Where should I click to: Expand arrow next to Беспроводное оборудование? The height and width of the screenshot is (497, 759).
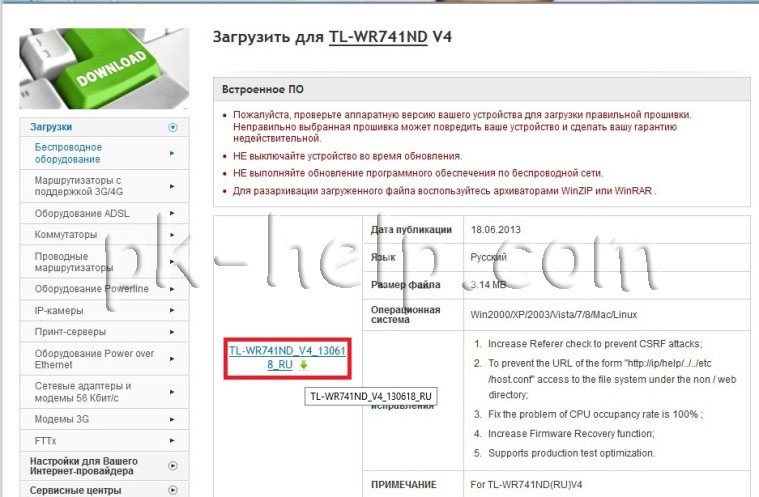[172, 153]
